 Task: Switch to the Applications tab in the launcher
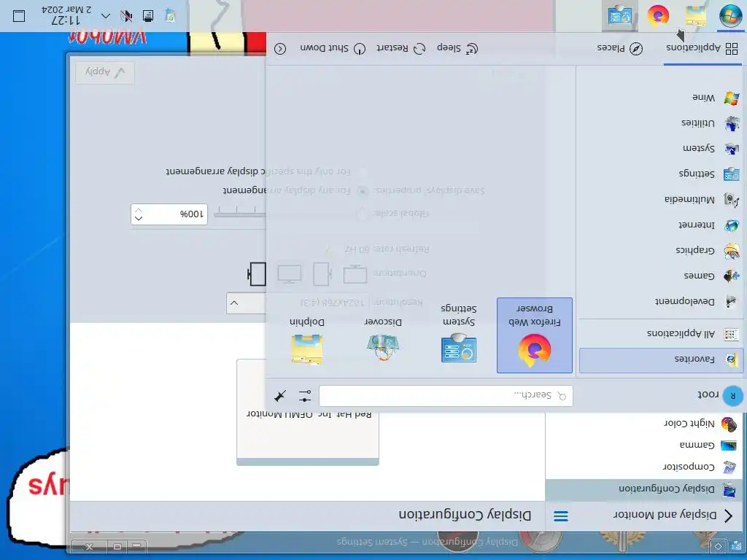pos(703,48)
